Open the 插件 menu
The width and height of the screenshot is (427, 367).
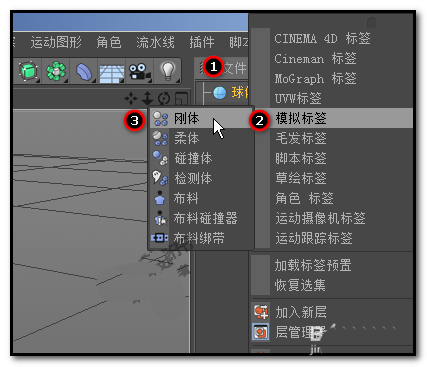pyautogui.click(x=202, y=42)
